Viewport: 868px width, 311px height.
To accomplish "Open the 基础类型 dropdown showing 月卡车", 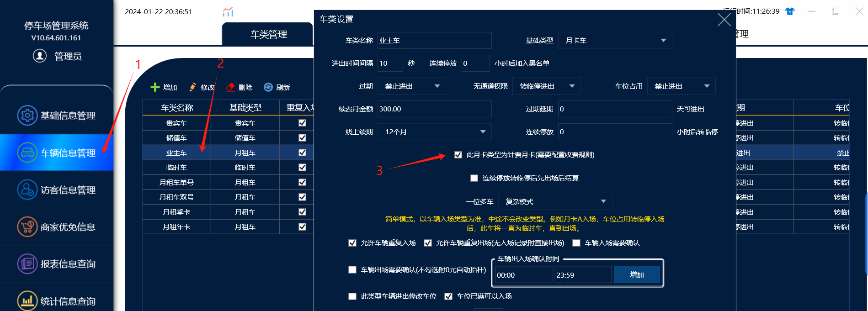I will coord(615,41).
